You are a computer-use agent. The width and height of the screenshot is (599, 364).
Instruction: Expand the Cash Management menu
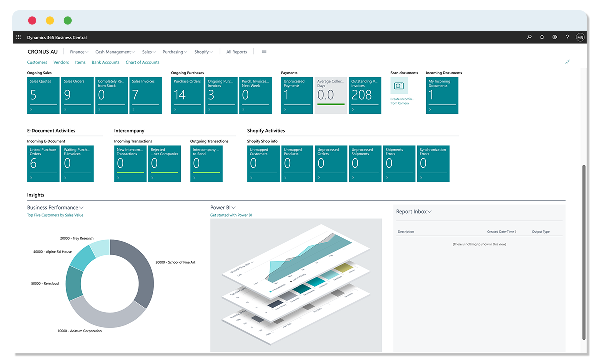pyautogui.click(x=115, y=52)
